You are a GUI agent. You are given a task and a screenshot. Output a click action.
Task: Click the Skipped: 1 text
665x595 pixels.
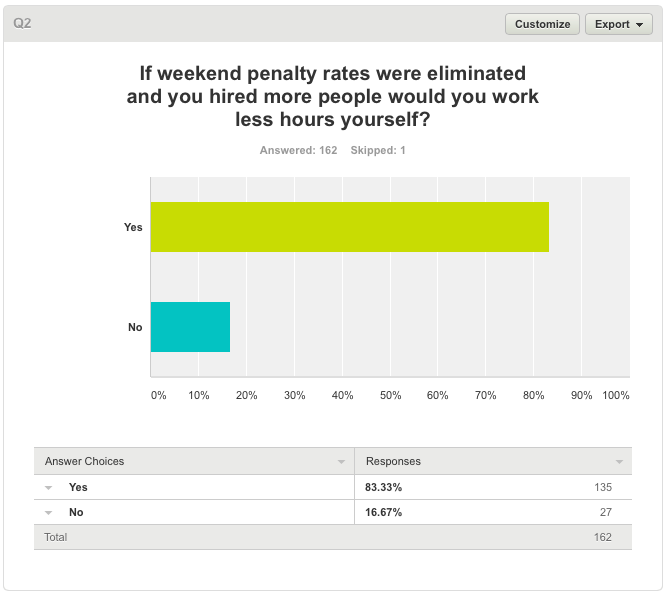377,151
